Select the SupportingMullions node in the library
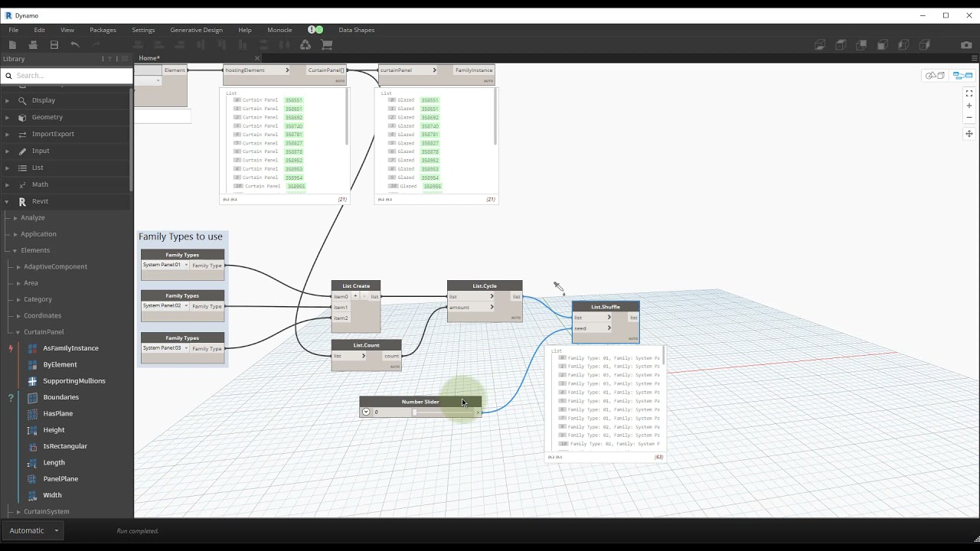Viewport: 980px width, 551px height. (74, 381)
